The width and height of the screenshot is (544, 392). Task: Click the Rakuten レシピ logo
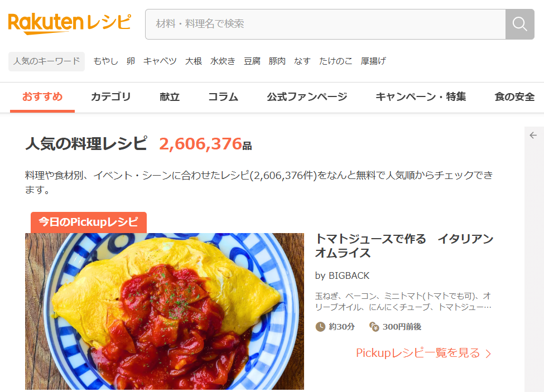coord(70,24)
